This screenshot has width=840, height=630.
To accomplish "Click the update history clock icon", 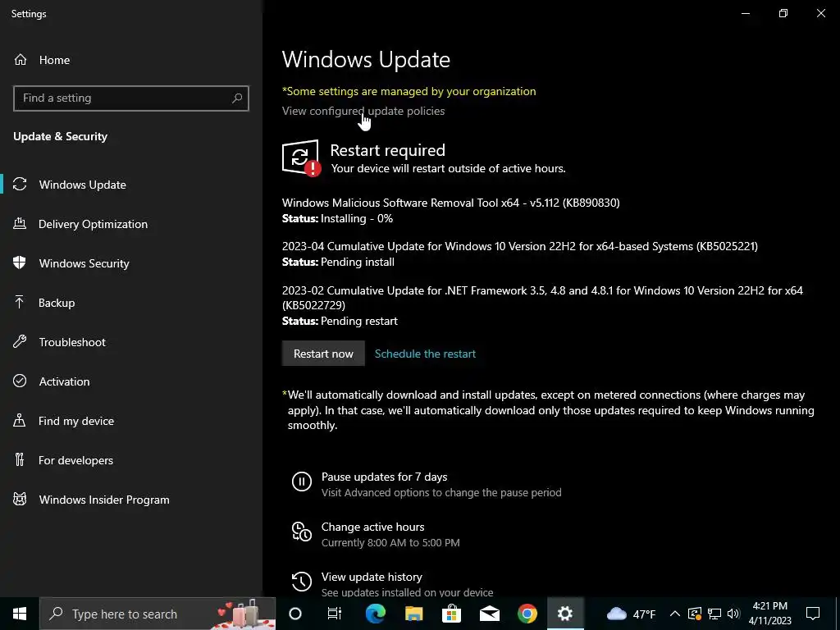I will [x=302, y=582].
